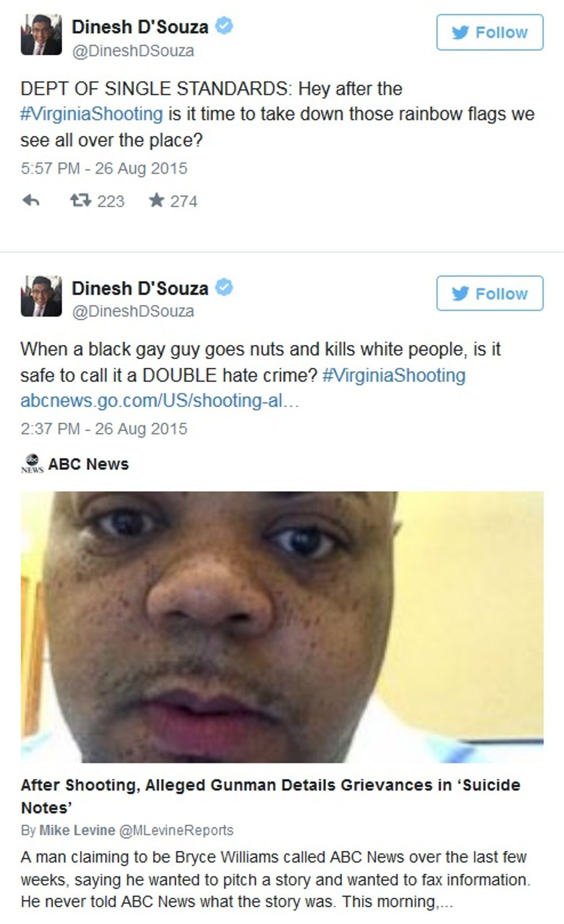Follow Dinesh D'Souza from the first tweet

[x=490, y=32]
